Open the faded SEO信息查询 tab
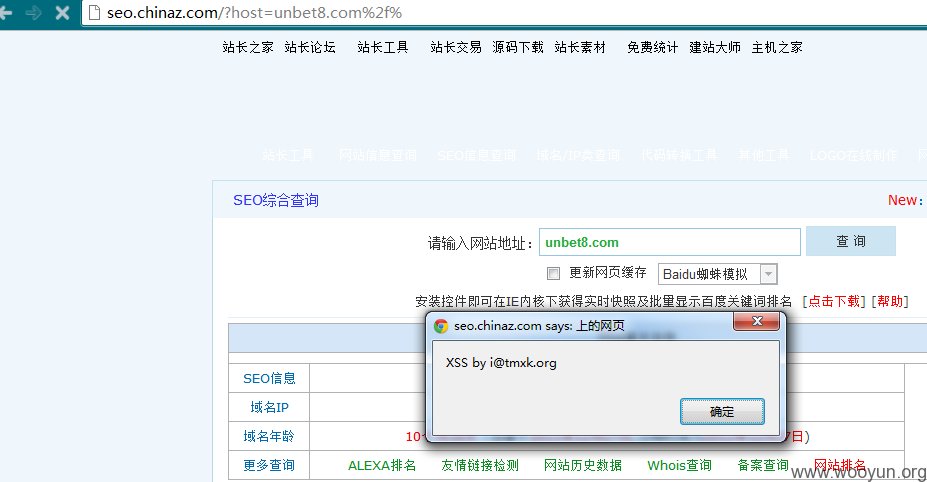Image resolution: width=927 pixels, height=482 pixels. pos(477,155)
